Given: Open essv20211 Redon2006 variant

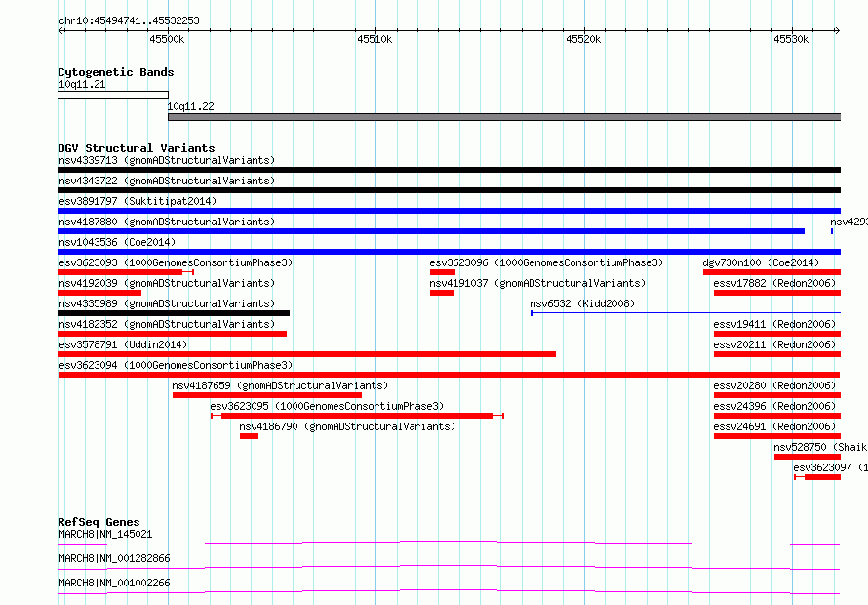Looking at the screenshot, I should pos(774,344).
